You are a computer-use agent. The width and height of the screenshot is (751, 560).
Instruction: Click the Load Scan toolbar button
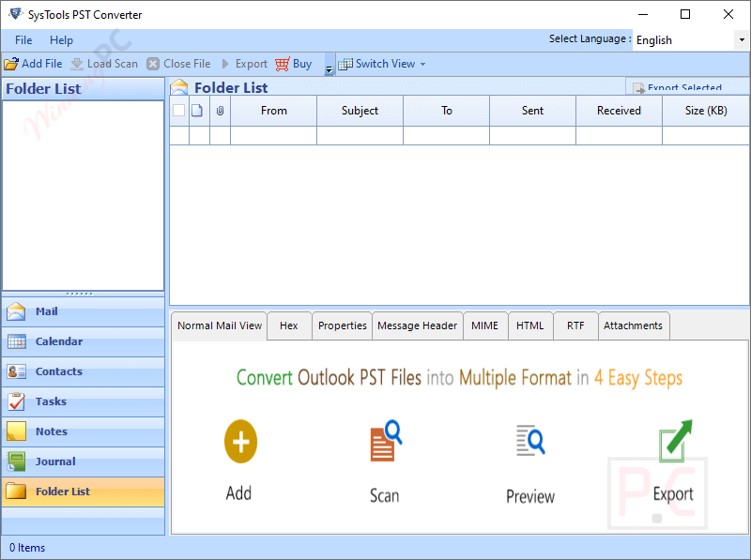coord(104,64)
